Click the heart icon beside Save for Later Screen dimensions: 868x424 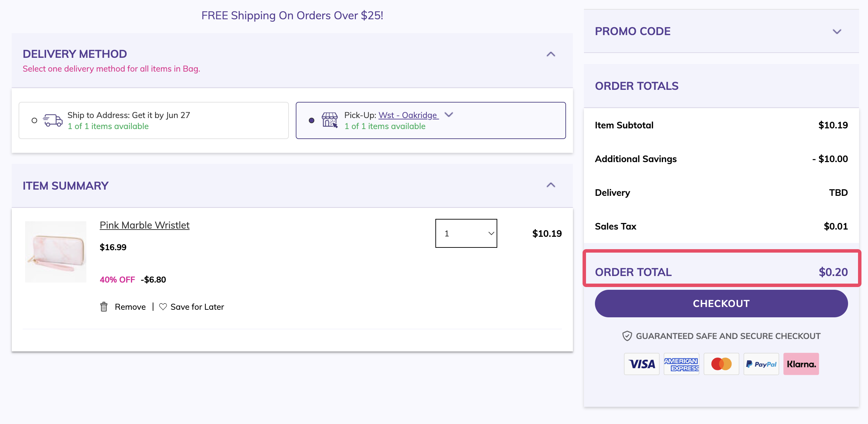[x=163, y=307]
